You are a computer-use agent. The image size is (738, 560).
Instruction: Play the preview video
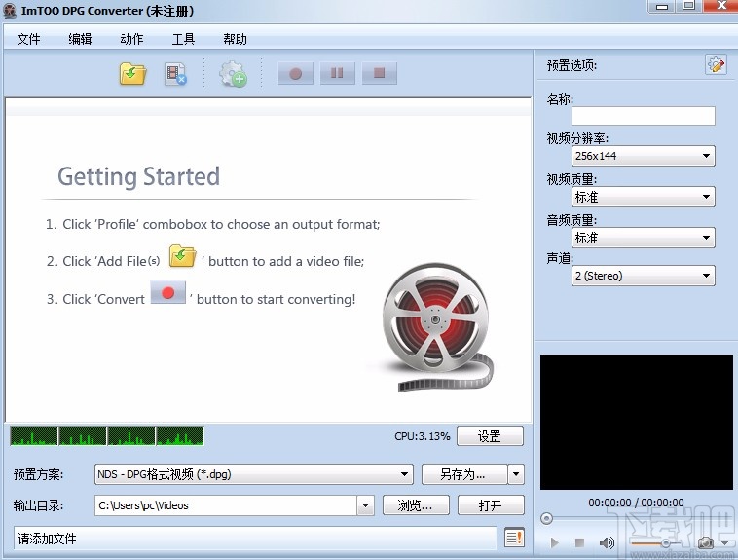554,542
